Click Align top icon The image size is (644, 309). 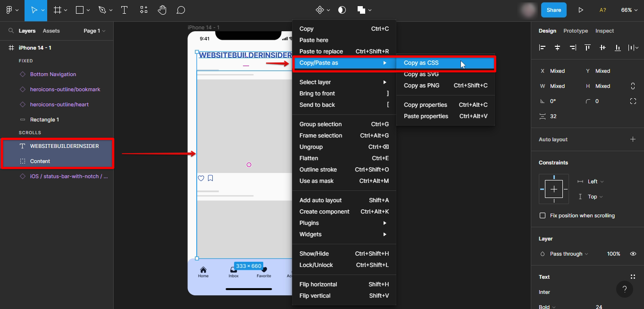pos(587,48)
